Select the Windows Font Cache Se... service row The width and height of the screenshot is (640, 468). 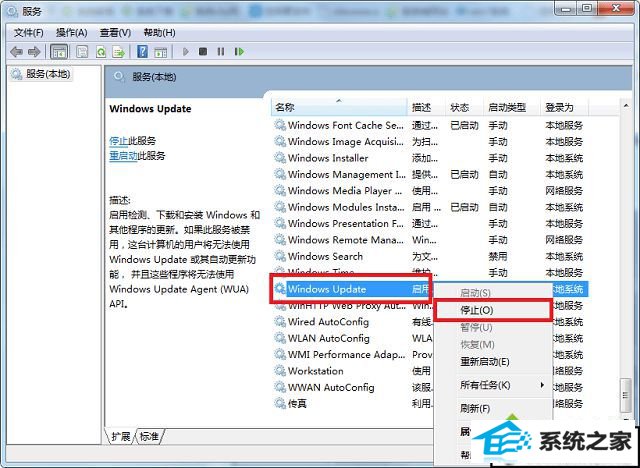coord(430,125)
